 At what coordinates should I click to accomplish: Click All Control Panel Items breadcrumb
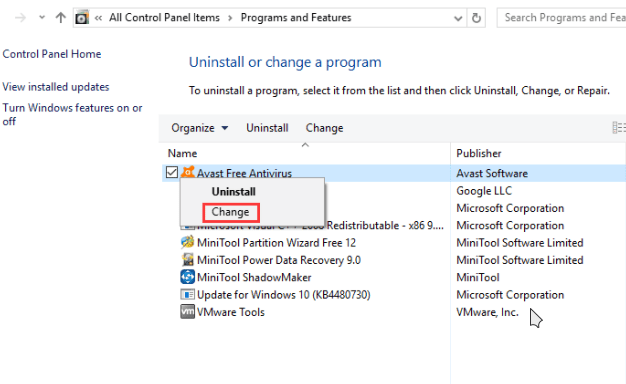point(164,18)
